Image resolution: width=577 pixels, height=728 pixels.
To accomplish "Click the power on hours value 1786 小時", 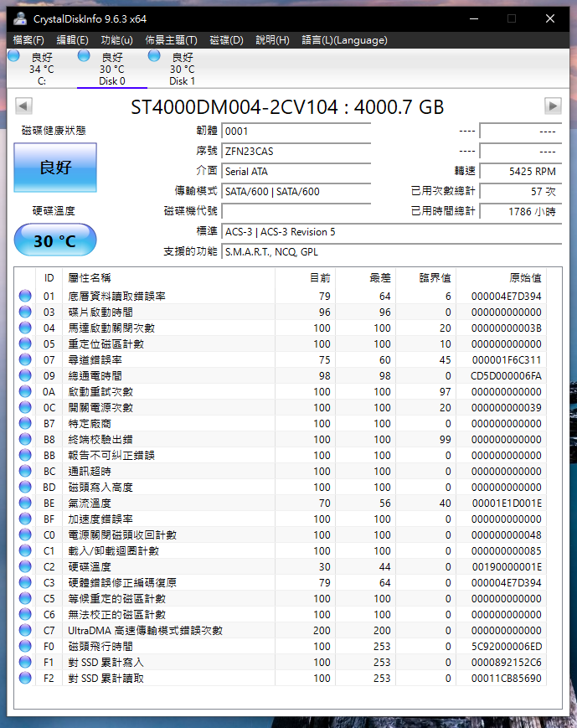I will coord(520,211).
